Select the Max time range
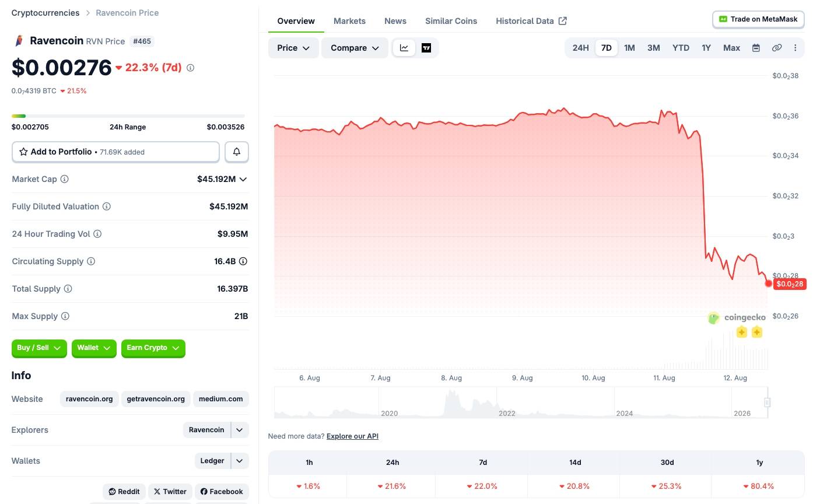The width and height of the screenshot is (813, 504). point(731,48)
